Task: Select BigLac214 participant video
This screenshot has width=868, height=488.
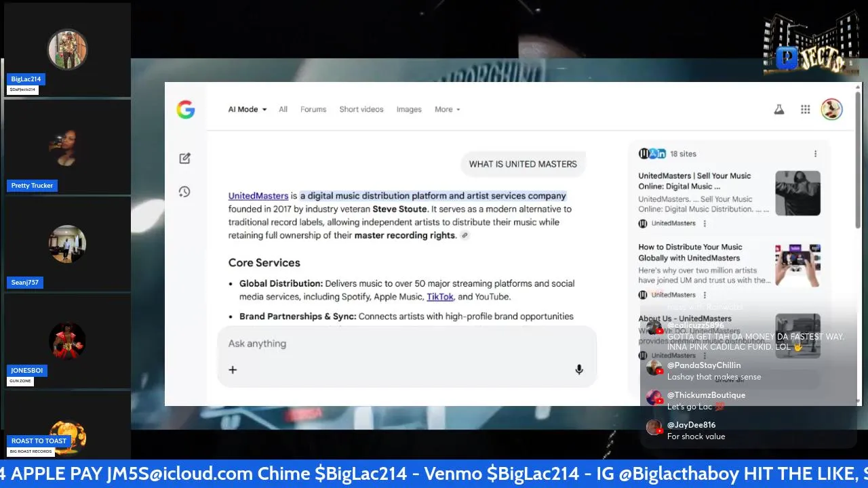Action: tap(67, 49)
